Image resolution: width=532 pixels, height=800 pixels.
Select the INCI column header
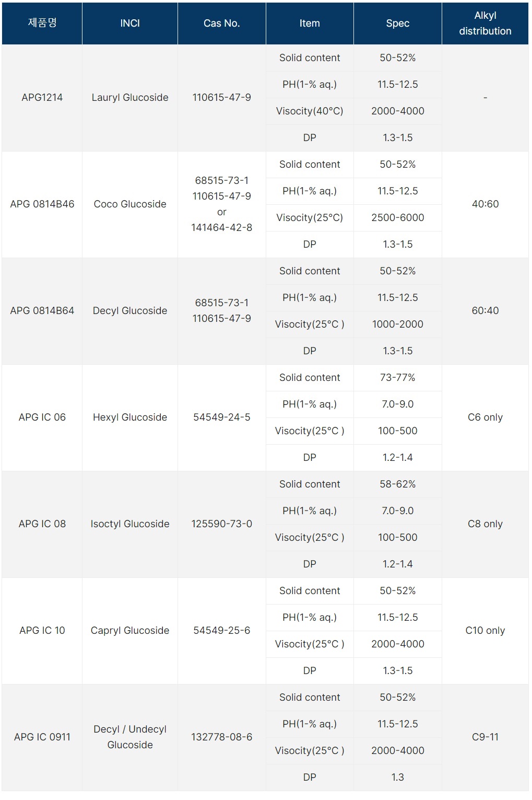[x=130, y=23]
